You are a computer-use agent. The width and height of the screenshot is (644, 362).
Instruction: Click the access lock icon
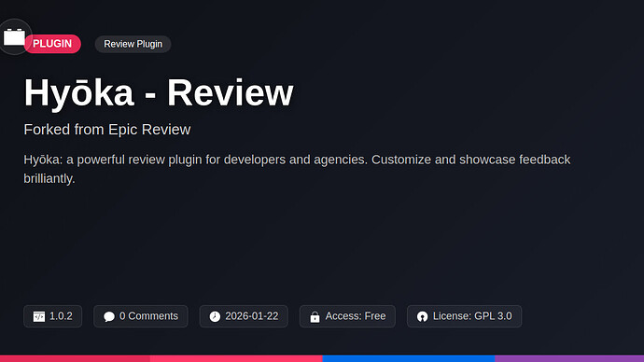pyautogui.click(x=315, y=316)
